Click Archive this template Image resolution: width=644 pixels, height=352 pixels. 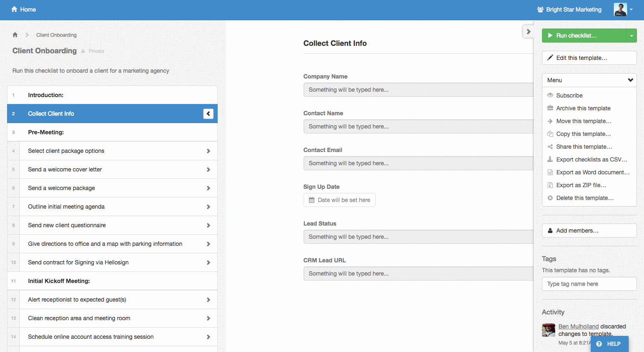click(583, 108)
